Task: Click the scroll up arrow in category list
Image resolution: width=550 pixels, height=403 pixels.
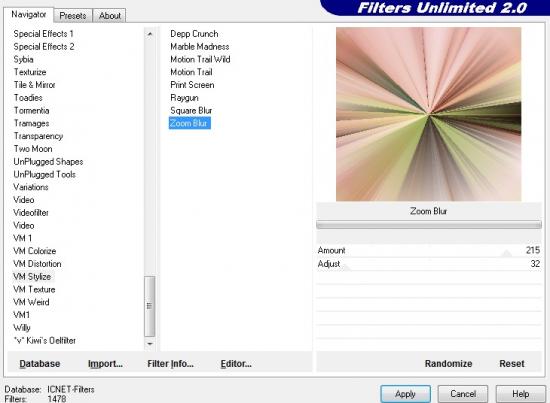Action: [x=150, y=34]
